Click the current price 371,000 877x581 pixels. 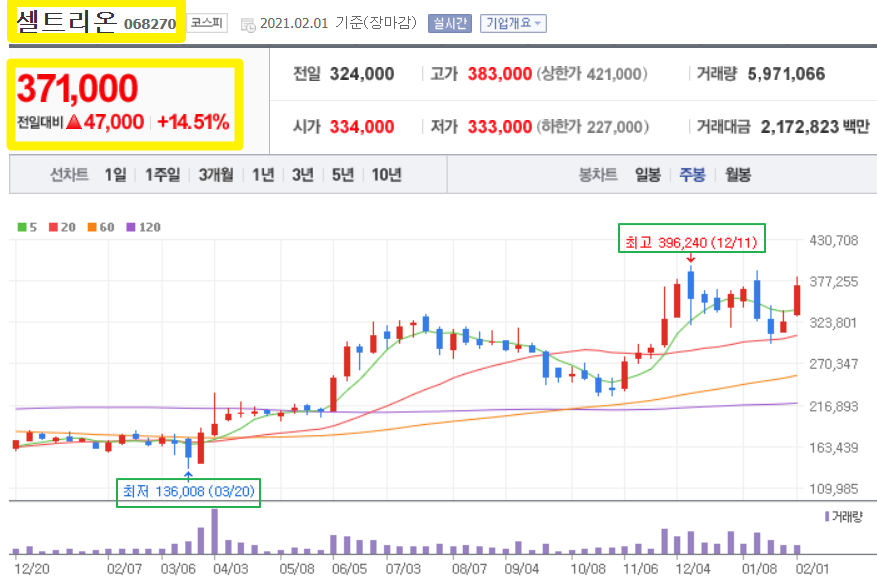[x=77, y=88]
